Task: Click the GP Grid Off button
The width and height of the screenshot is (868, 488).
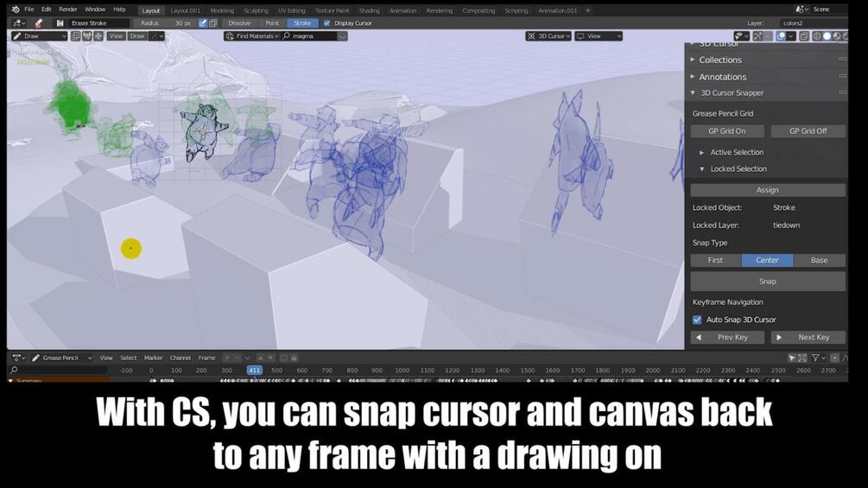Action: 808,131
